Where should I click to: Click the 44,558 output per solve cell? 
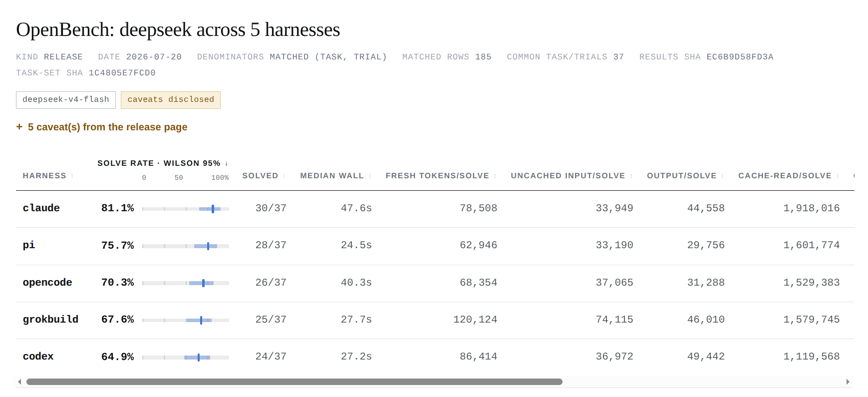[706, 208]
